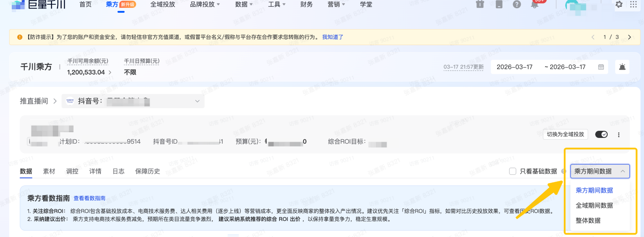Click the alert siren icon
Image resolution: width=644 pixels, height=237 pixels.
[622, 67]
